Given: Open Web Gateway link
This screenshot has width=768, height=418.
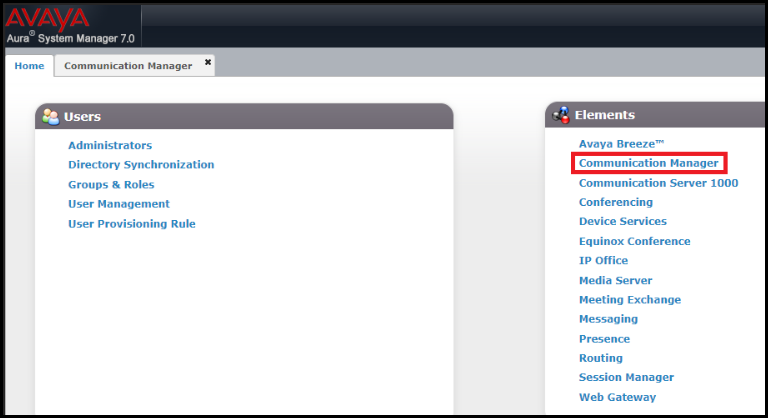Looking at the screenshot, I should coord(617,397).
